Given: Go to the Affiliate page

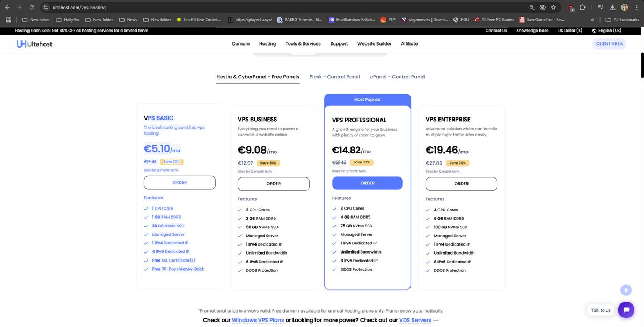Looking at the screenshot, I should (409, 44).
